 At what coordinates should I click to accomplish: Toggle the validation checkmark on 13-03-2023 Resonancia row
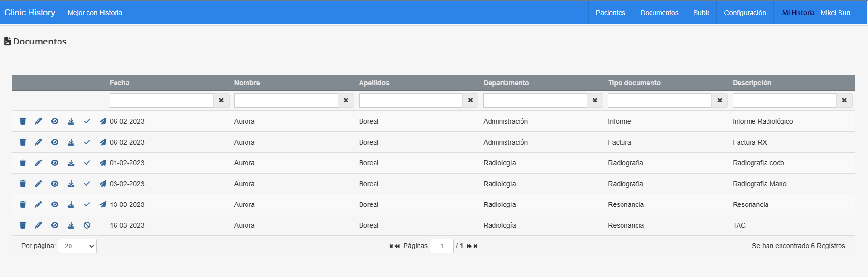pos(87,204)
